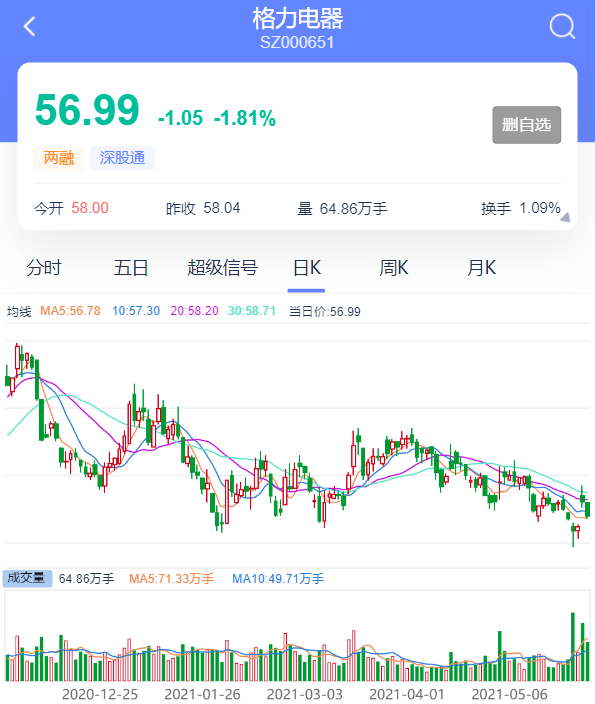The image size is (595, 704).
Task: Expand quote details with triangle arrow
Action: (565, 218)
